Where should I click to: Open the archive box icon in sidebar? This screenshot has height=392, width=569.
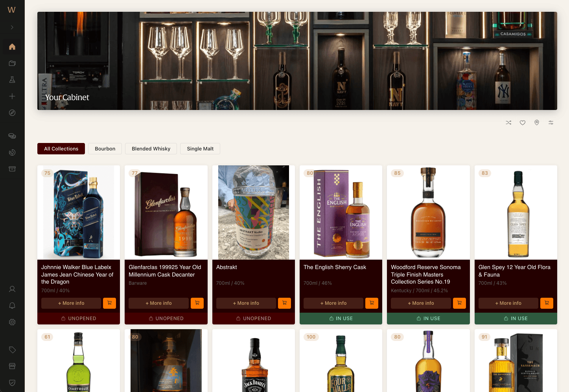click(12, 169)
